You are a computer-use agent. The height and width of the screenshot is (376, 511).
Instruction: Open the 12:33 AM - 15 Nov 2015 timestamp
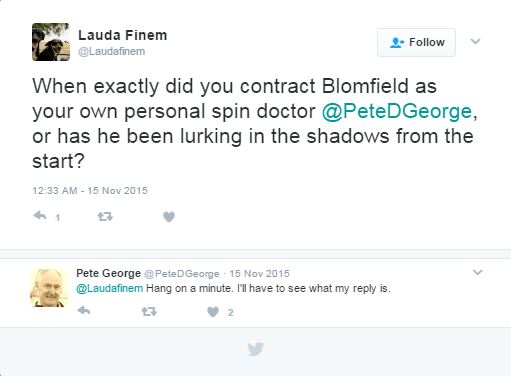[x=90, y=191]
